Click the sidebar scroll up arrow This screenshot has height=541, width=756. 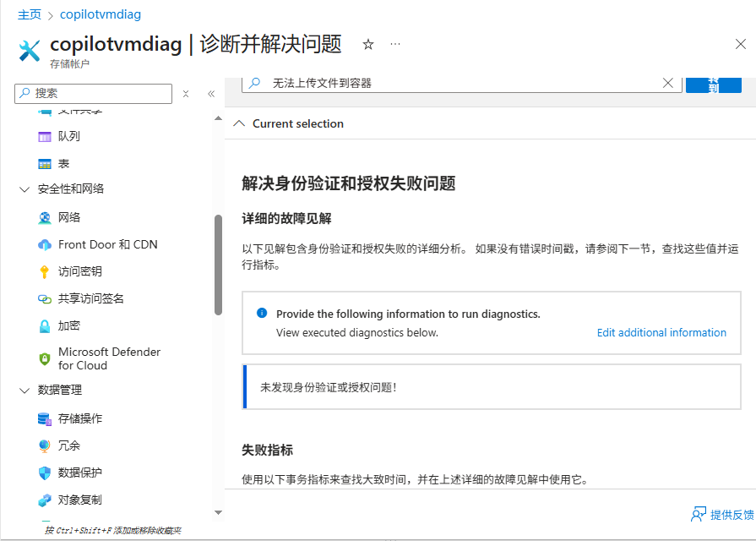218,118
